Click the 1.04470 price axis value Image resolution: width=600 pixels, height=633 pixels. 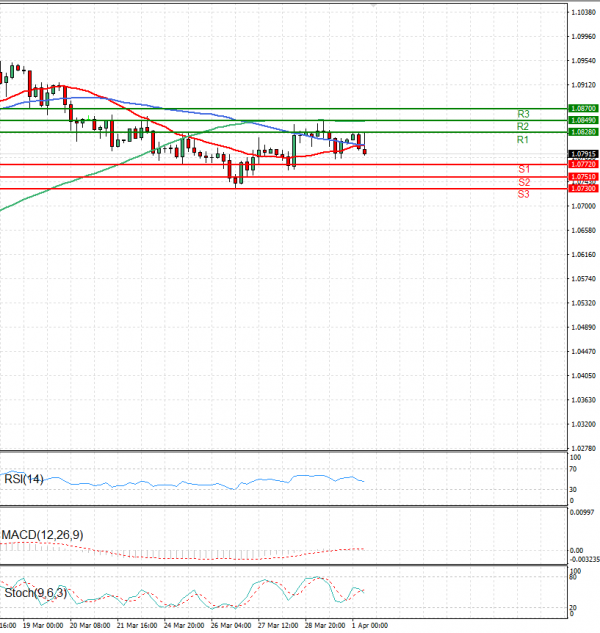(x=584, y=352)
